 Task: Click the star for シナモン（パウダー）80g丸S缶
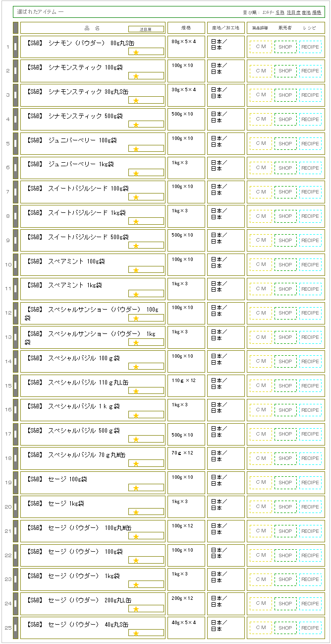pyautogui.click(x=136, y=52)
